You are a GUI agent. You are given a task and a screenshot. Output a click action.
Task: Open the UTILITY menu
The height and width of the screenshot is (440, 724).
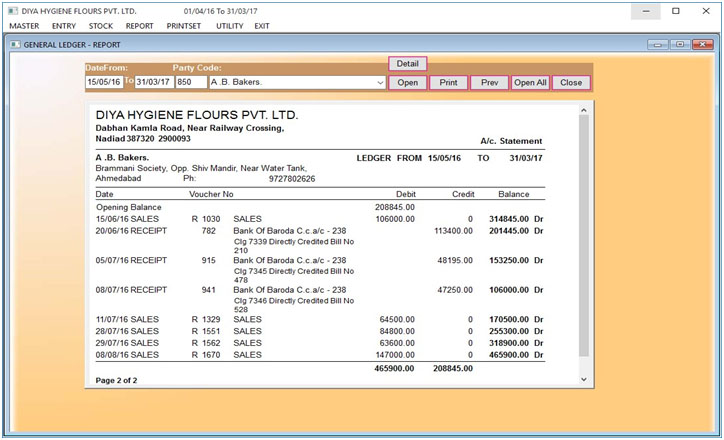point(229,25)
